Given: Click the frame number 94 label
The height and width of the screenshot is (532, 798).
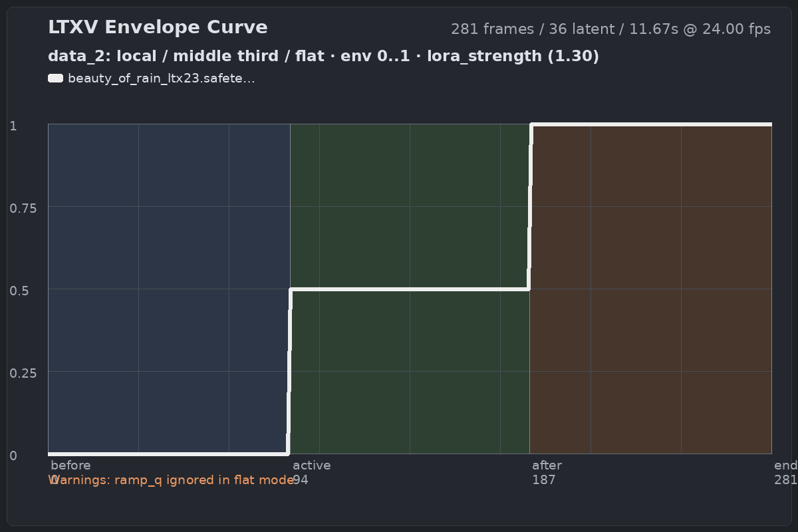Looking at the screenshot, I should [x=300, y=480].
